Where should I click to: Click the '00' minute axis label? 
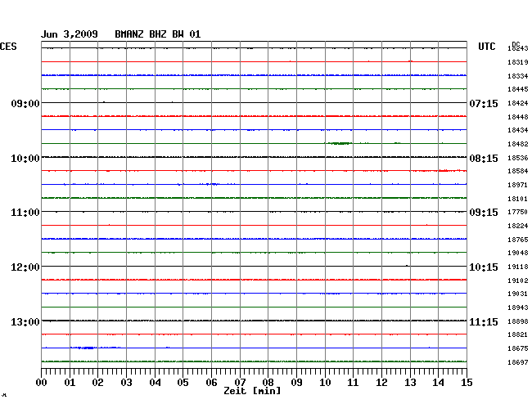42,383
